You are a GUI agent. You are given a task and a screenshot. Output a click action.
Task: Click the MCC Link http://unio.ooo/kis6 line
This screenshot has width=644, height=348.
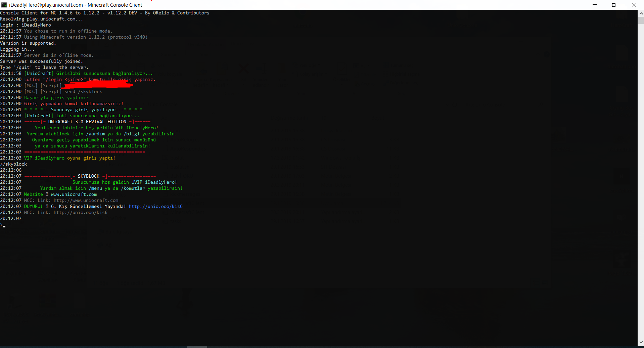66,212
